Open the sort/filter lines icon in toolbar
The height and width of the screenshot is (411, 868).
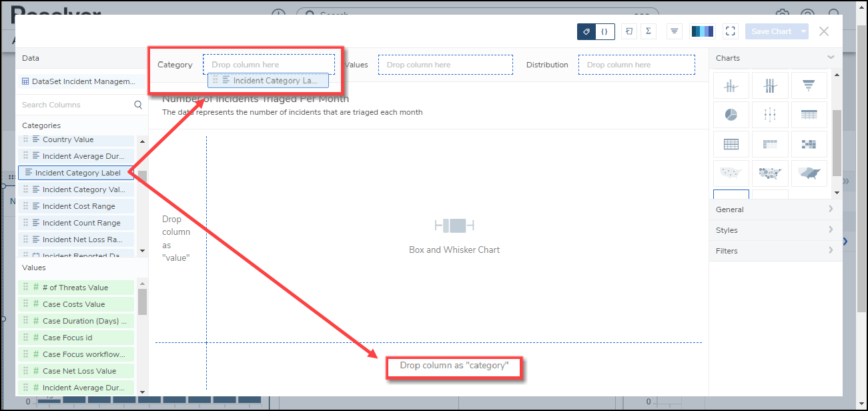pos(675,31)
